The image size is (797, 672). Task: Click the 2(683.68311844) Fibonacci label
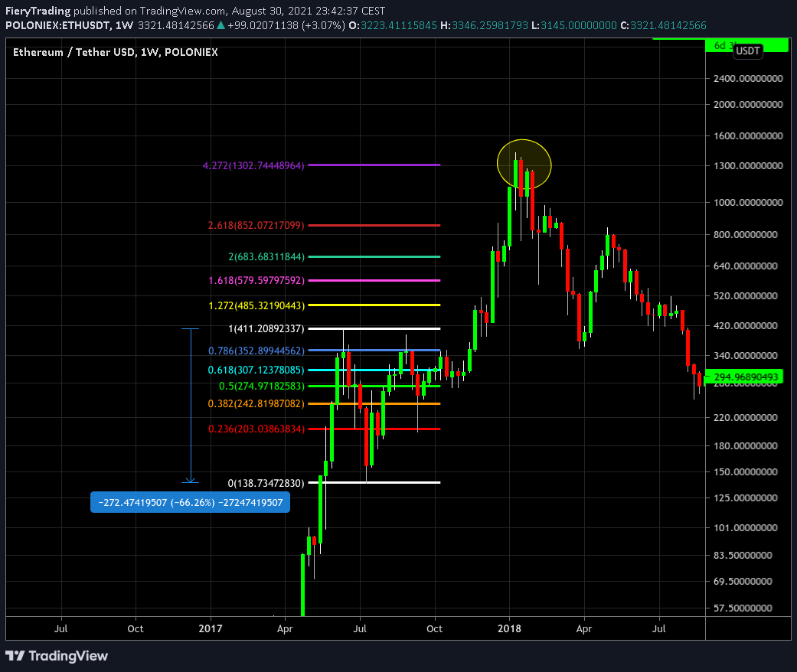tap(266, 256)
